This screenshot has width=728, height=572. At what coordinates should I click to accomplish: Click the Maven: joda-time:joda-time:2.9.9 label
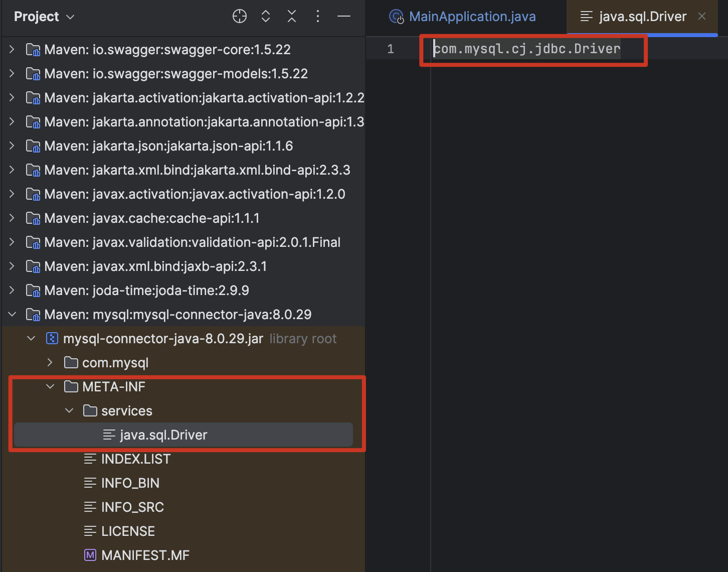tap(146, 291)
